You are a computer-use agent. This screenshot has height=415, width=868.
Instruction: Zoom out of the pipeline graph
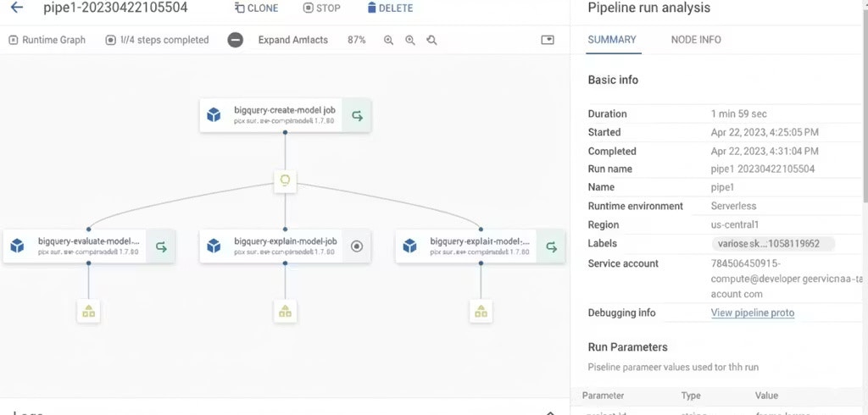coord(410,40)
